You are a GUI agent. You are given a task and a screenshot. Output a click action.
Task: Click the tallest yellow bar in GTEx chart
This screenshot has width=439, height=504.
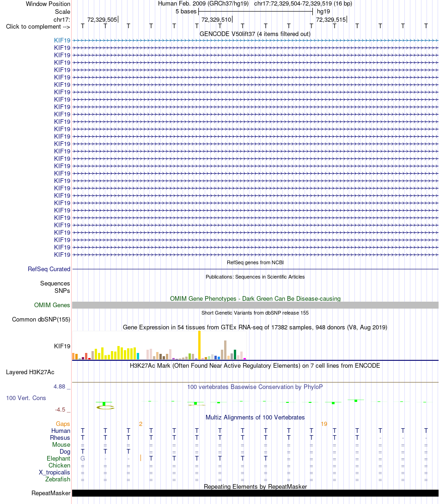click(x=200, y=345)
